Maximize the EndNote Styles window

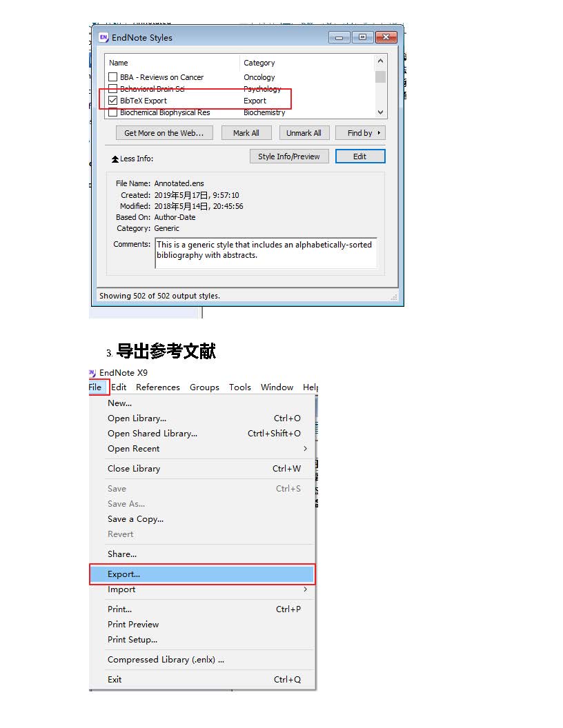tap(362, 38)
